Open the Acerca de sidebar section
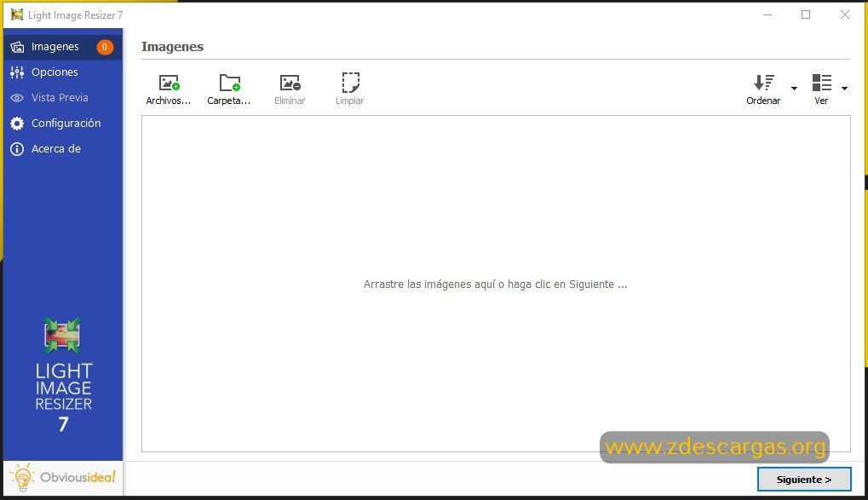This screenshot has height=500, width=868. coord(62,148)
